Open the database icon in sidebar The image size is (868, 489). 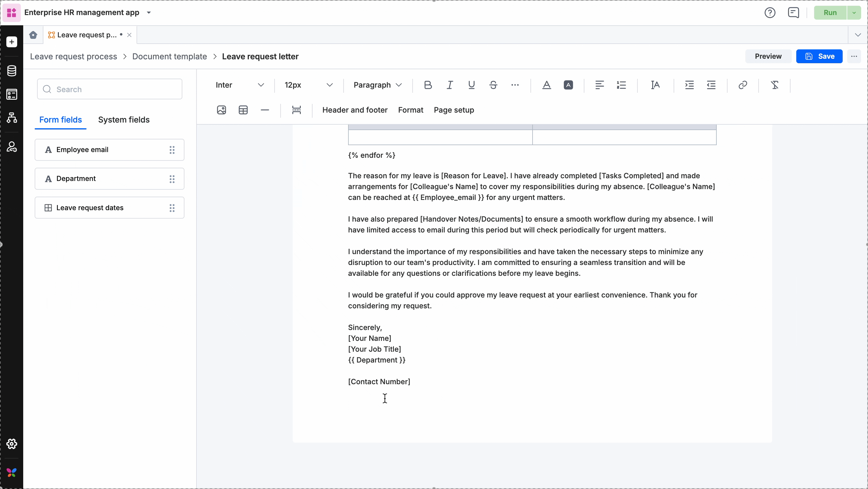pos(12,71)
